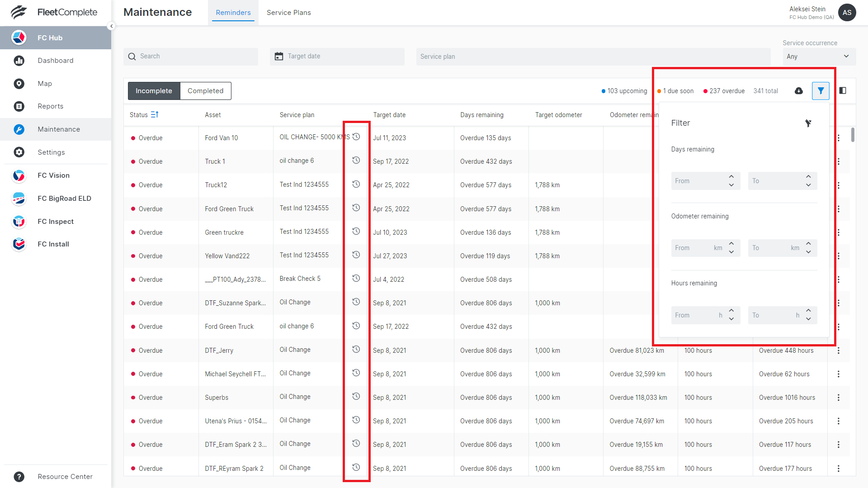Open the Dashboard from the sidebar
Image resolution: width=868 pixels, height=488 pixels.
[x=55, y=60]
